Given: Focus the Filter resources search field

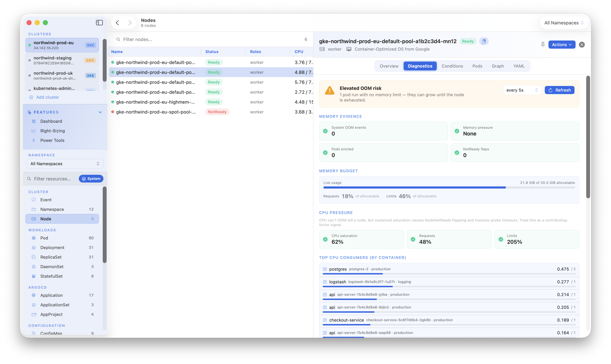Looking at the screenshot, I should click(52, 179).
